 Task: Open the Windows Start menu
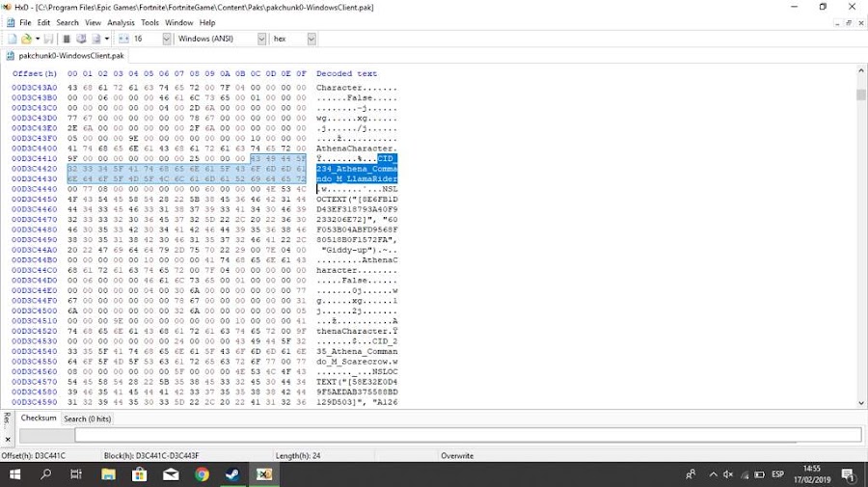[x=14, y=474]
